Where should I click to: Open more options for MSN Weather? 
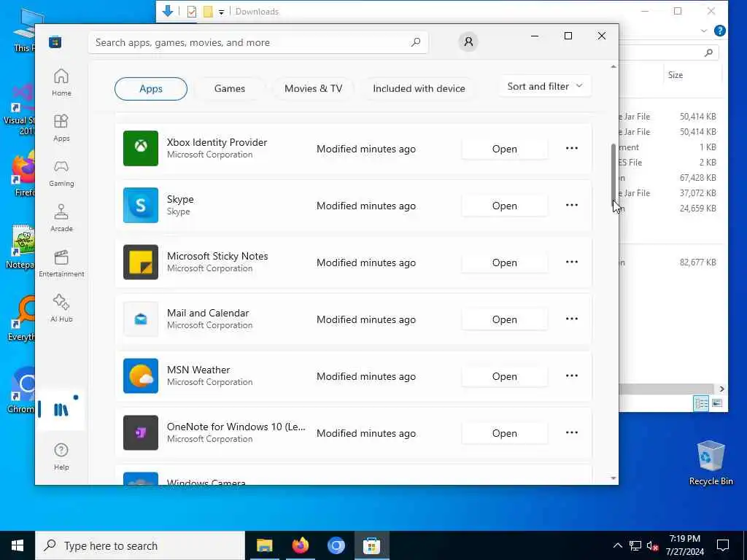click(572, 376)
